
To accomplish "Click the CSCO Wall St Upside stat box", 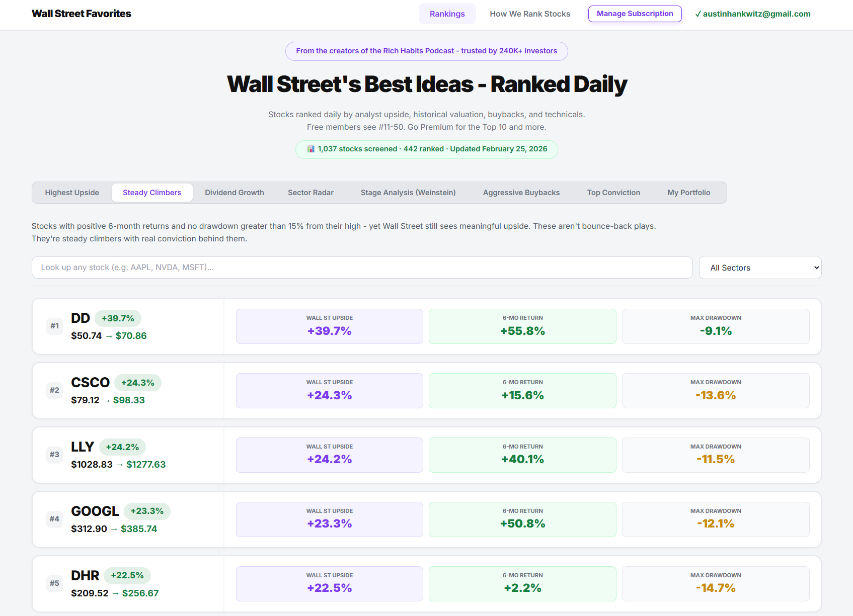I will [330, 391].
